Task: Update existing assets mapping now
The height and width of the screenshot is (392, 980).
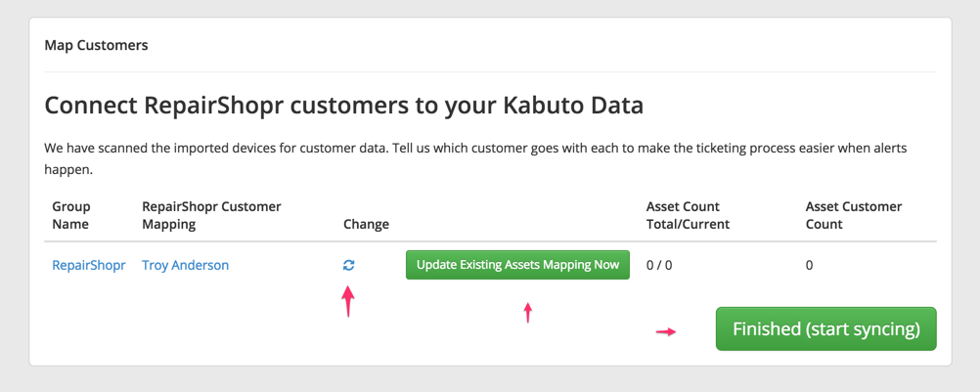Action: [517, 265]
